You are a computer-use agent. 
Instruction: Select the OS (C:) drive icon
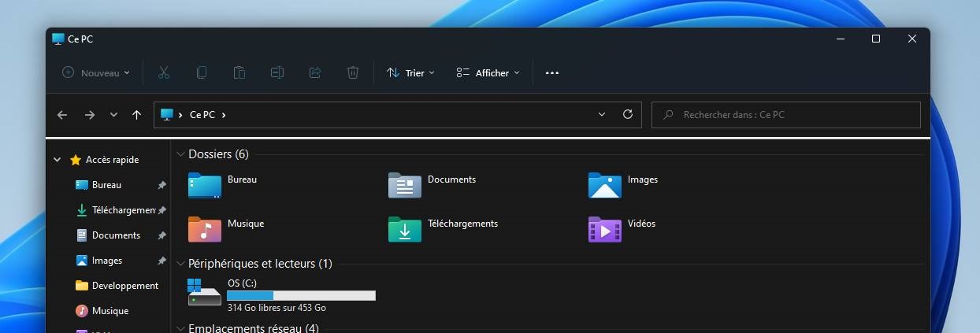click(x=205, y=291)
